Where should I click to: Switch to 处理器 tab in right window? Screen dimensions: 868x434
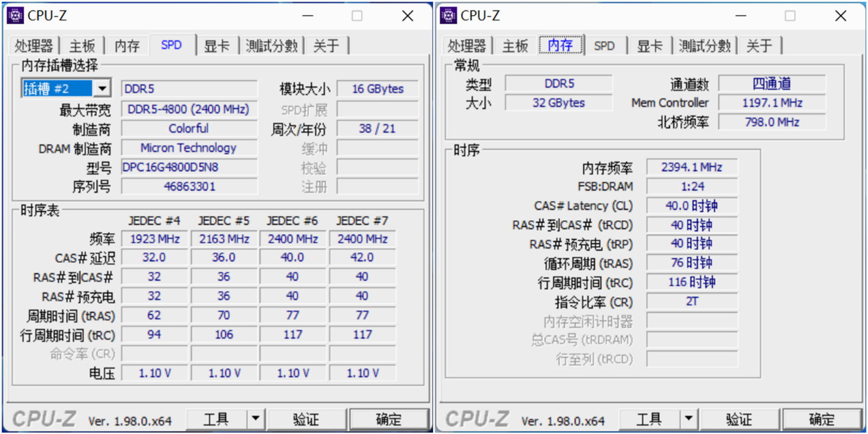[467, 46]
